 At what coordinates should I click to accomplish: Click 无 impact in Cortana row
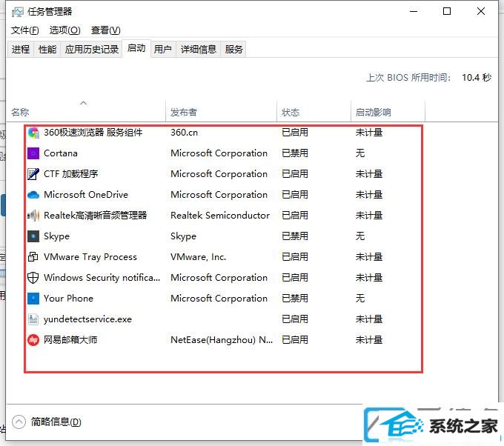click(x=360, y=153)
